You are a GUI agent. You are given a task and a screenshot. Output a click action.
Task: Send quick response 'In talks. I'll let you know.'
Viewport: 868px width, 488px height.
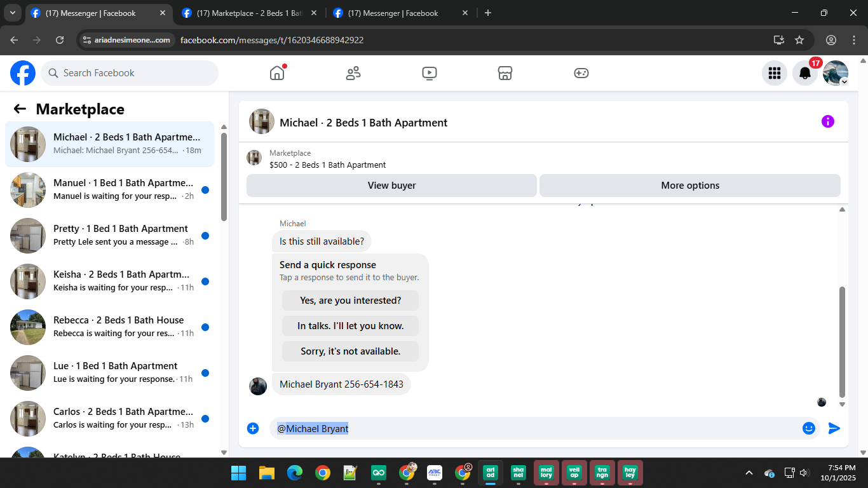(x=351, y=326)
